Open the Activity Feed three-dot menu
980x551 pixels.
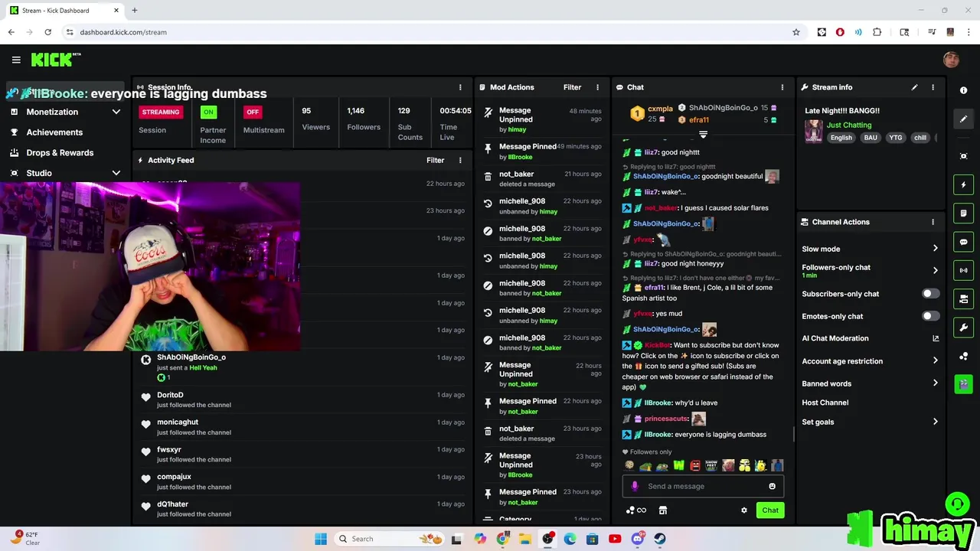pyautogui.click(x=460, y=161)
